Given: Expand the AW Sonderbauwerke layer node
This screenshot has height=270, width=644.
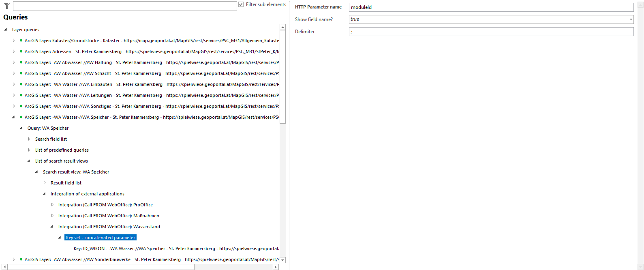Looking at the screenshot, I should [14, 259].
